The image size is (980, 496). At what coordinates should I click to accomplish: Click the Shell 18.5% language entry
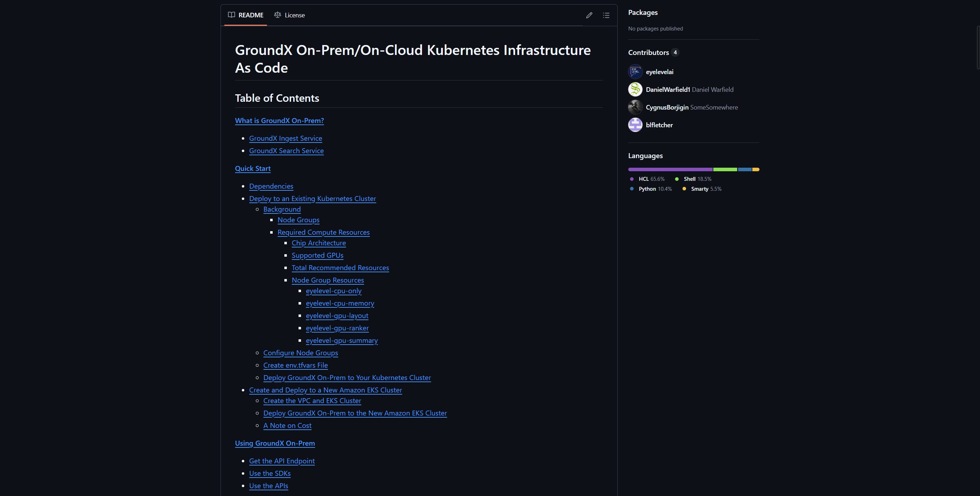tap(693, 179)
